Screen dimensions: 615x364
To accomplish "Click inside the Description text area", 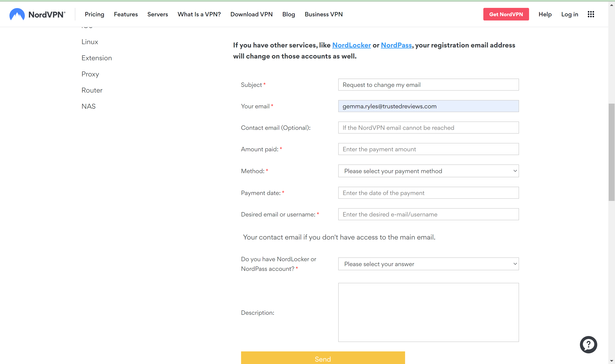I will 428,312.
